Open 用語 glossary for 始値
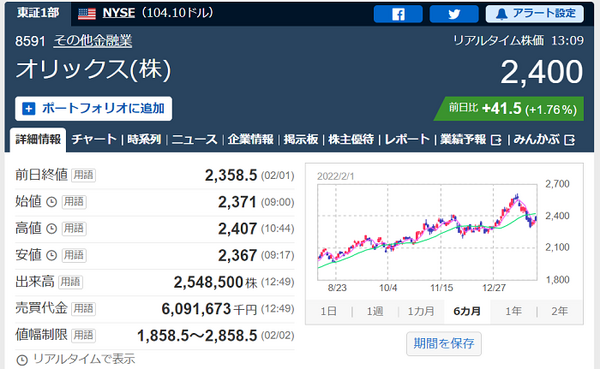 point(73,202)
